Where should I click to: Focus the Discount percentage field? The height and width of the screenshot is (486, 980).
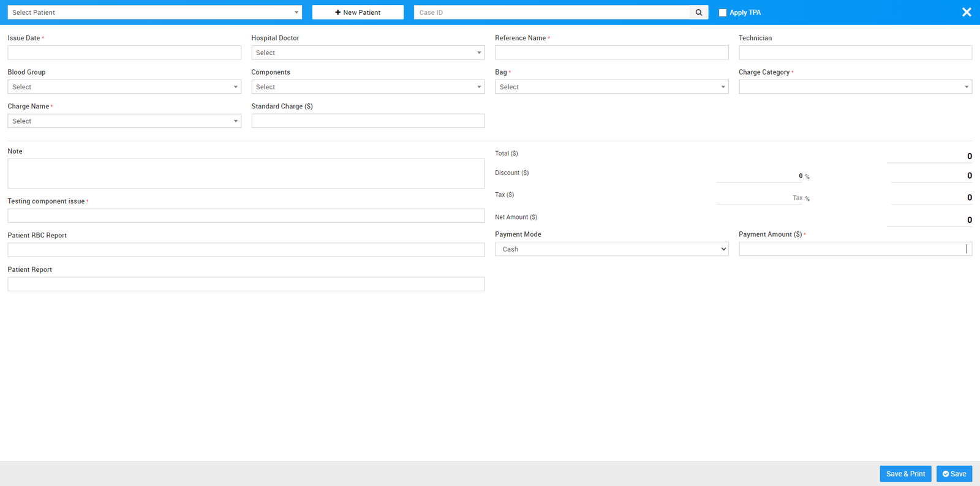[758, 176]
